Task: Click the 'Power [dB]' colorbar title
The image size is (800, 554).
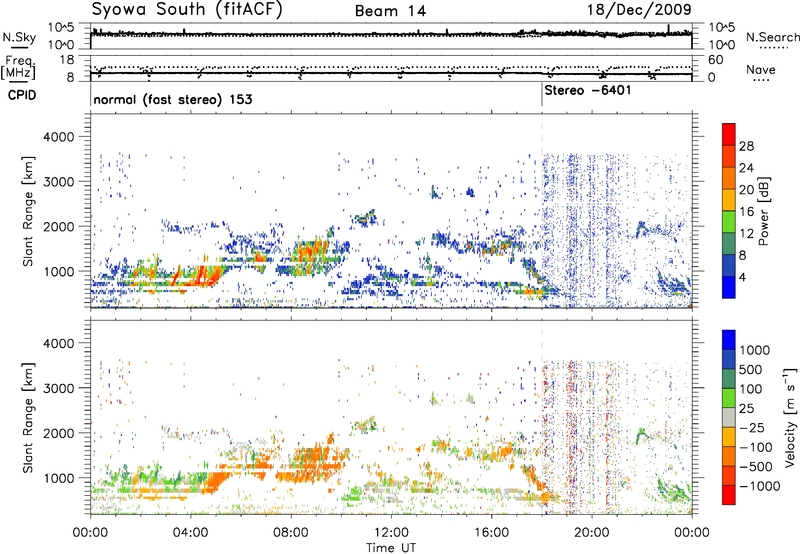Action: click(763, 211)
